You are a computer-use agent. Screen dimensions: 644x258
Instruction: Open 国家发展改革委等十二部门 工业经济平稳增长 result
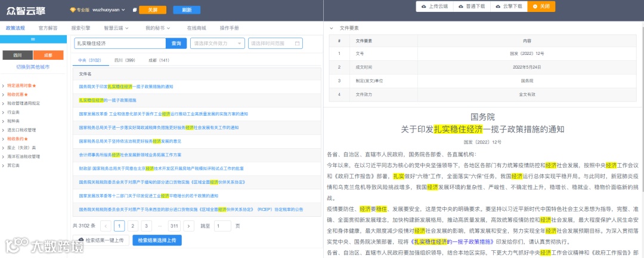click(x=148, y=195)
